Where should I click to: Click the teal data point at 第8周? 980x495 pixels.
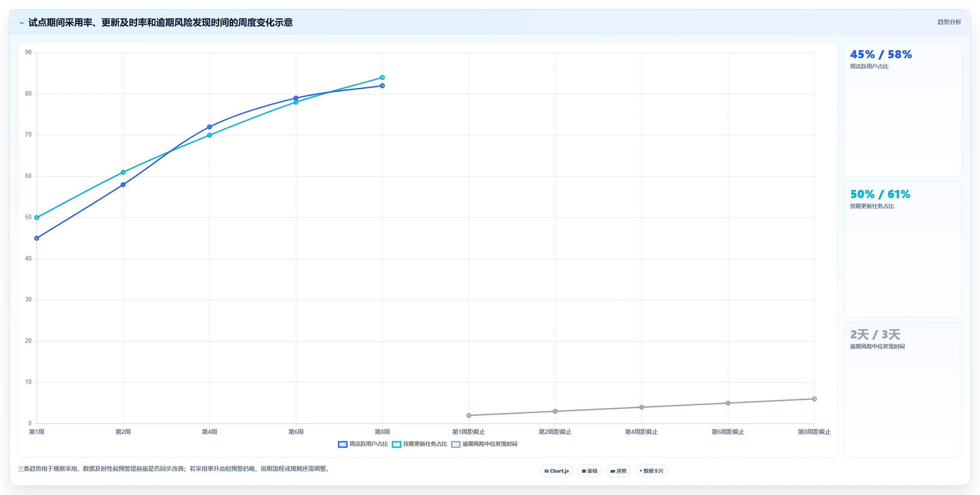[x=382, y=77]
